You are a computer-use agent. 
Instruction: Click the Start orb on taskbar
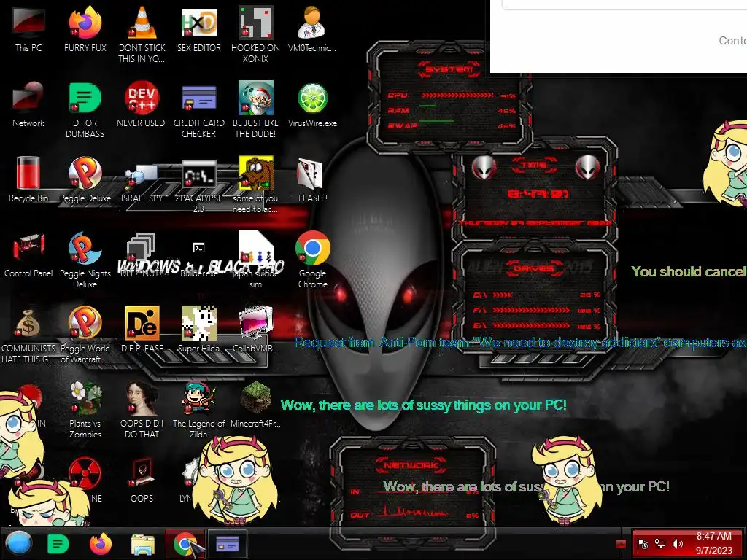(19, 543)
